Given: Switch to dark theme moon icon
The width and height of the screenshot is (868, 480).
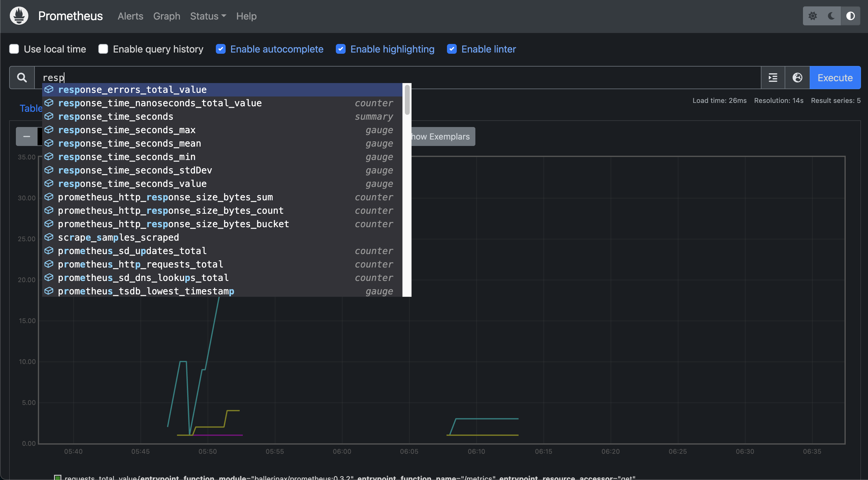Looking at the screenshot, I should pyautogui.click(x=831, y=16).
